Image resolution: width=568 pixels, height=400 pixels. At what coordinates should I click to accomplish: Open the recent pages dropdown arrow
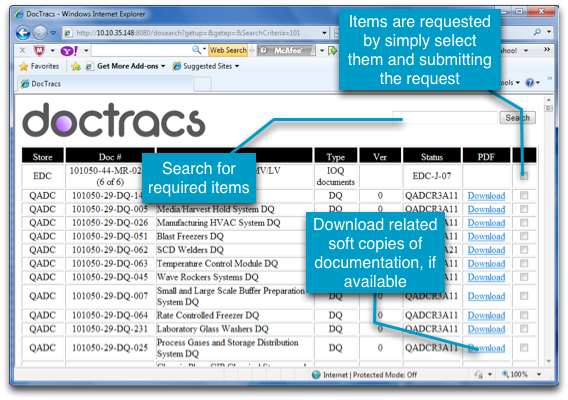[54, 33]
